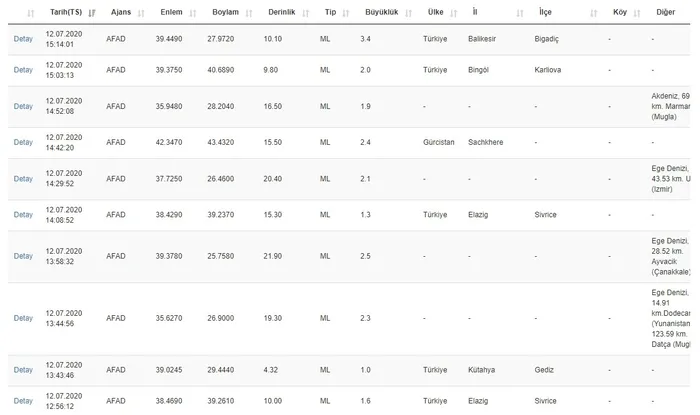700x415 pixels.
Task: Sort the table by Ajans arrow icon
Action: (140, 13)
